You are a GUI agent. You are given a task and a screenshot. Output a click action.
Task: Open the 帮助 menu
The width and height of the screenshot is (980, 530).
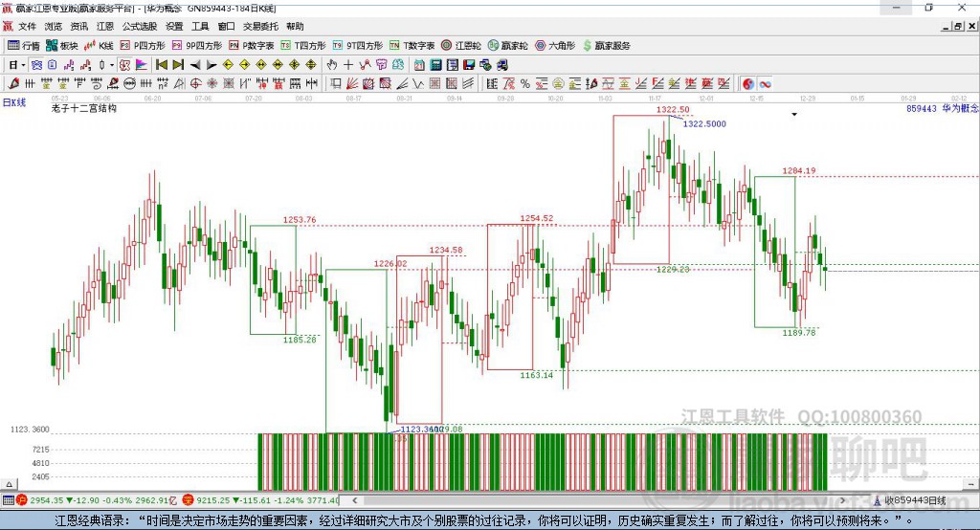[295, 26]
